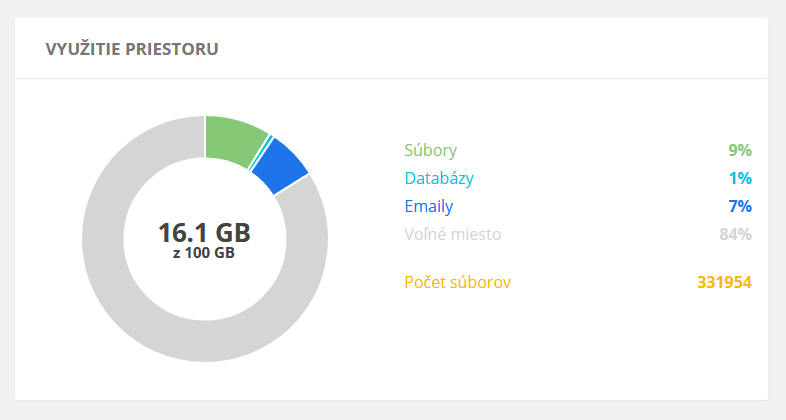Viewport: 786px width, 420px height.
Task: Click the empty header area right of the title
Action: coord(500,48)
